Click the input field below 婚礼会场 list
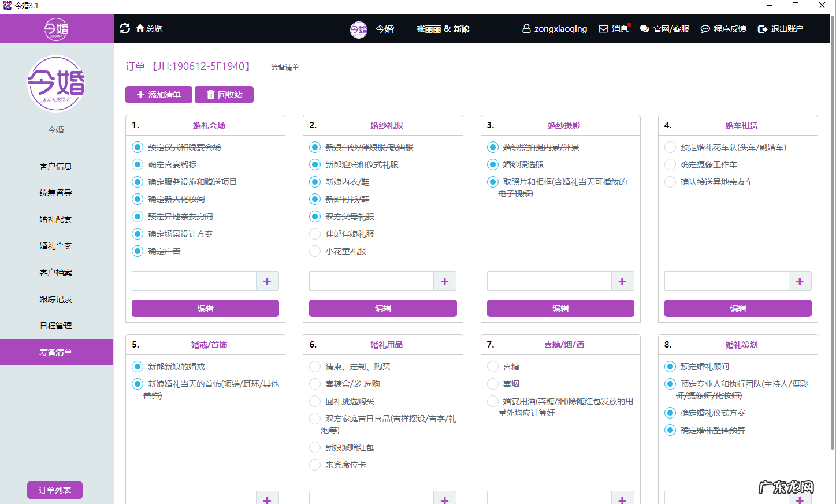This screenshot has height=504, width=836. tap(194, 281)
